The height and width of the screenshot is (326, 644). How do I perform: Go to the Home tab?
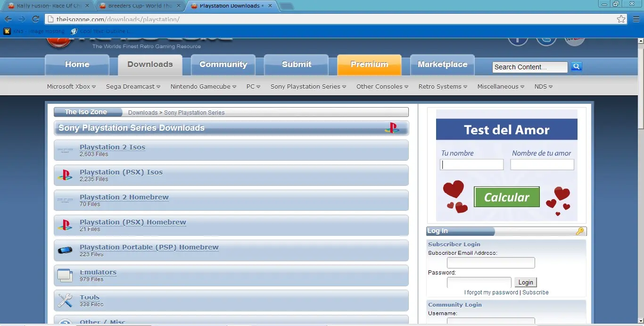coord(77,65)
